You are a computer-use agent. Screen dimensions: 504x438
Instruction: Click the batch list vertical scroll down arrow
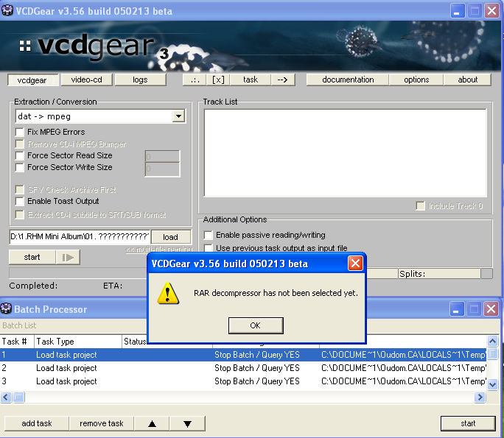tap(492, 384)
